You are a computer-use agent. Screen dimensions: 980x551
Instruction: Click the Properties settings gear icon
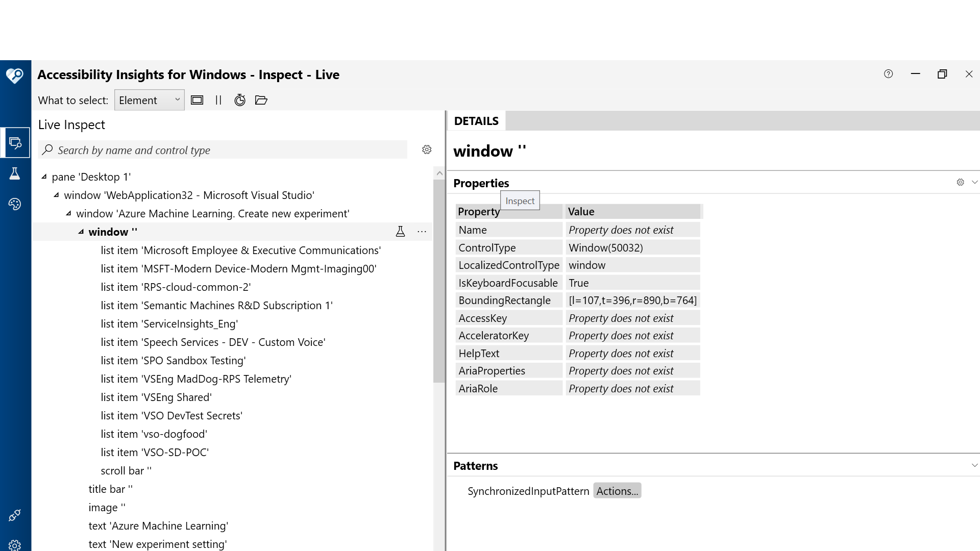(961, 182)
